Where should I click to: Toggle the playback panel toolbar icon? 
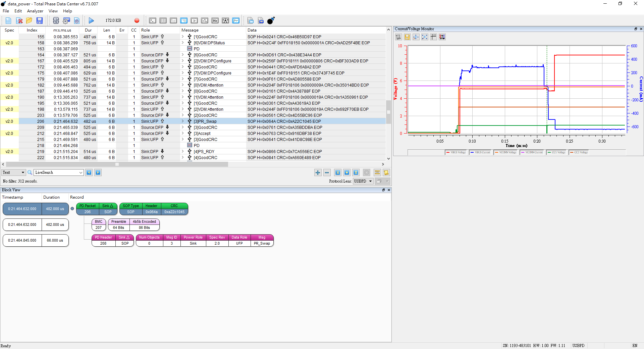coord(194,21)
